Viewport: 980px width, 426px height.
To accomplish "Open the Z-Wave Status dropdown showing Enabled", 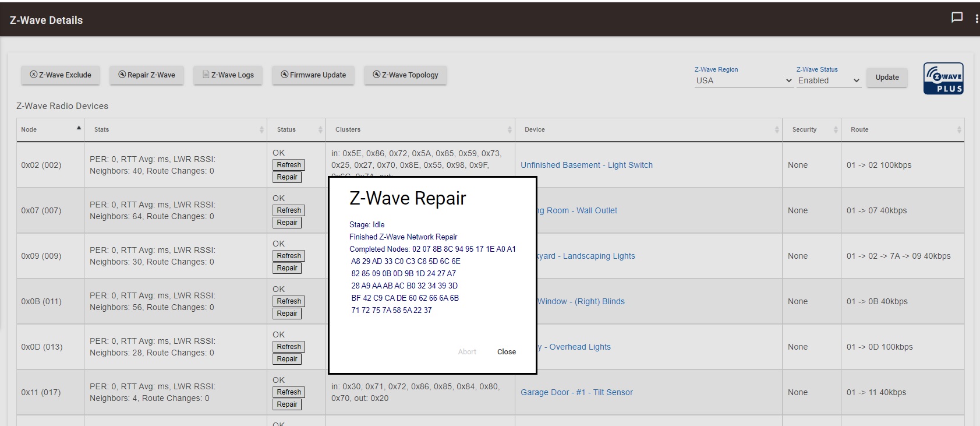I will [x=829, y=81].
